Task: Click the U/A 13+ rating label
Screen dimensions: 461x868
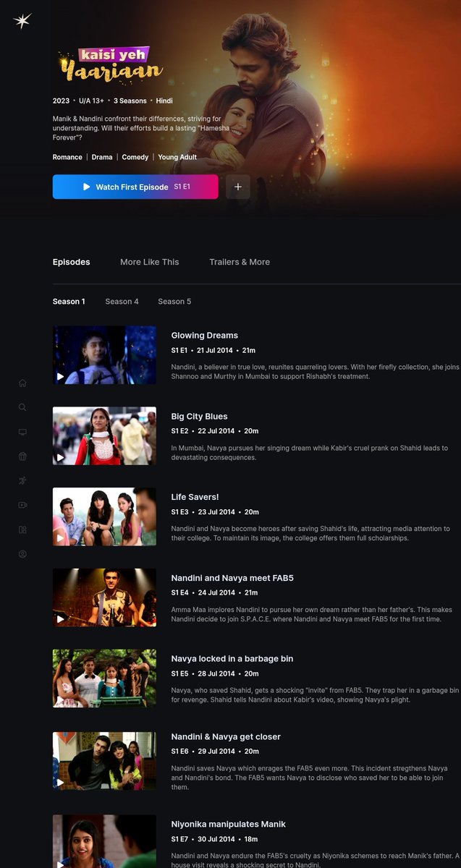Action: click(91, 101)
